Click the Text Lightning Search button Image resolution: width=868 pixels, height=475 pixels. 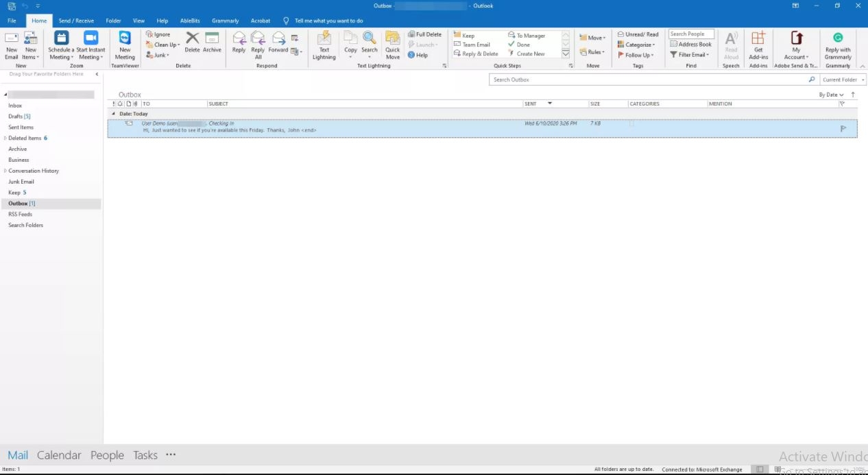370,45
